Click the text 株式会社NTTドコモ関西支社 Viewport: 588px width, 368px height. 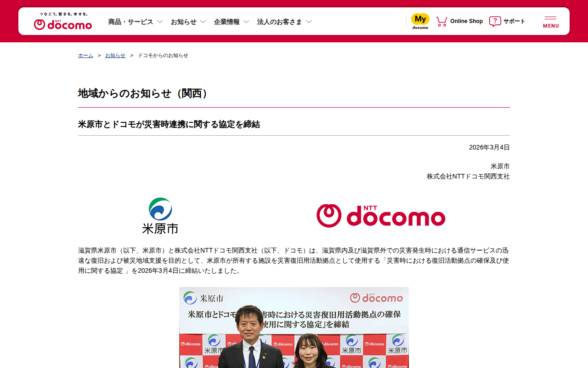pos(468,176)
